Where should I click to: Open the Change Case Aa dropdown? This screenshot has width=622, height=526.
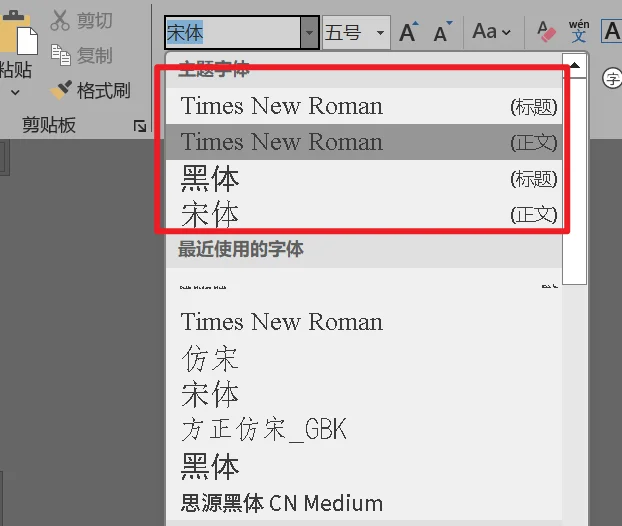coord(491,32)
